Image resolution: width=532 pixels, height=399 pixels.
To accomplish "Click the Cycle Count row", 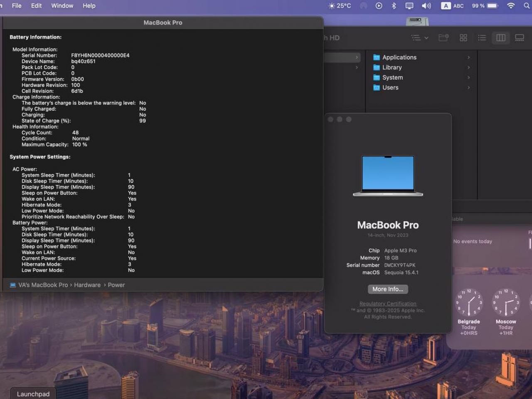I will 50,133.
